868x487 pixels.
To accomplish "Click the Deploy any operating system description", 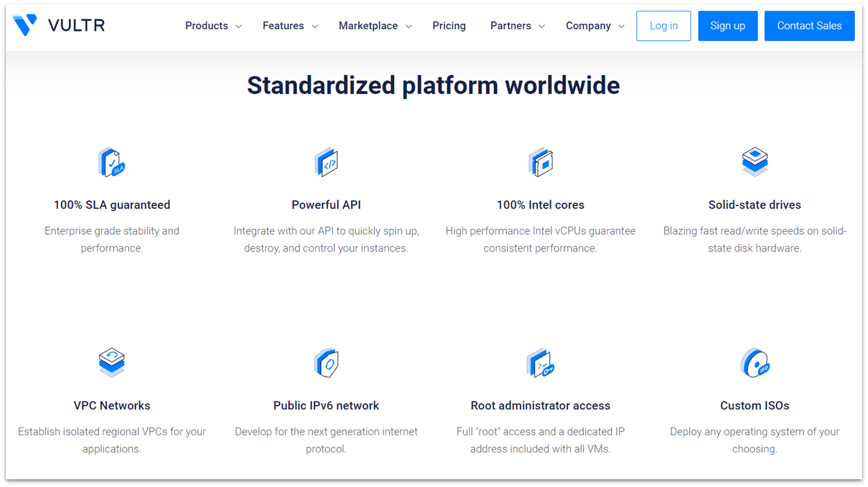I will pyautogui.click(x=755, y=440).
